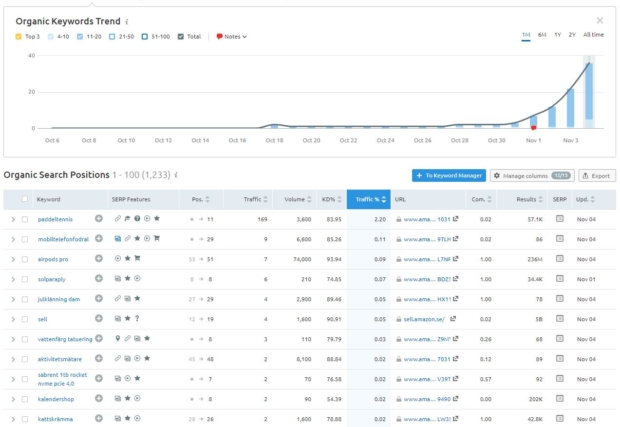620x427 pixels.
Task: Add paddeltennis keyword to list via plus icon
Action: coord(99,218)
